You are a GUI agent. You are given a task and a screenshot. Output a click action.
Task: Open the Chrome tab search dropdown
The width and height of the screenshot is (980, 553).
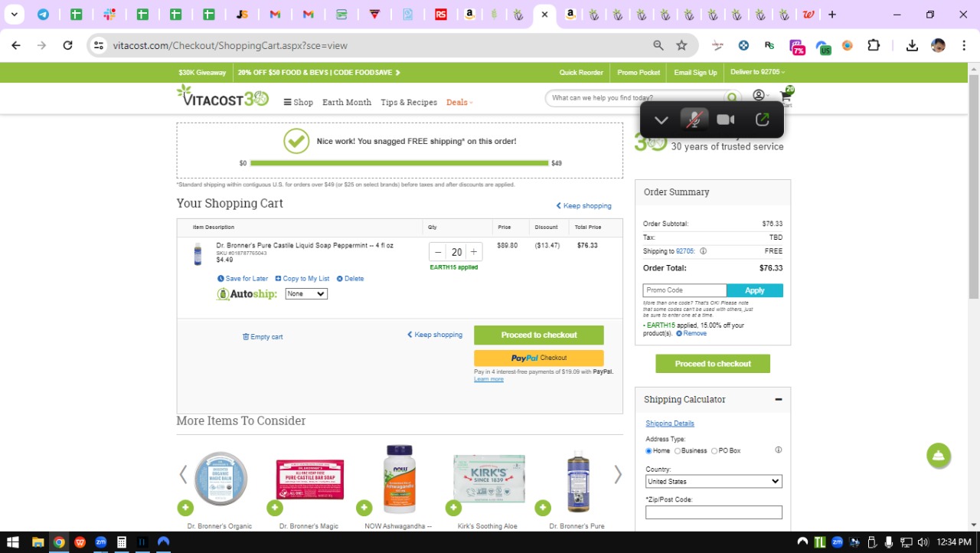14,15
